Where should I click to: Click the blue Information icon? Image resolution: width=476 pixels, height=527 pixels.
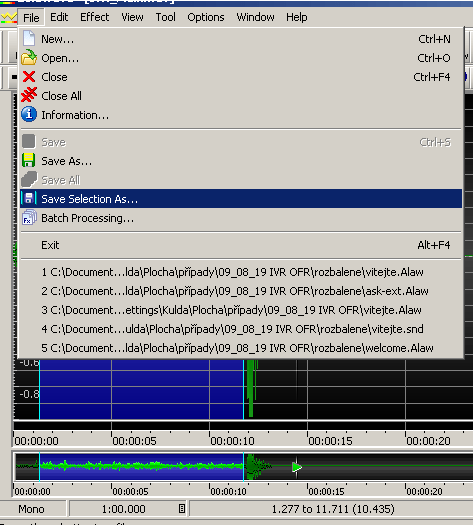29,114
